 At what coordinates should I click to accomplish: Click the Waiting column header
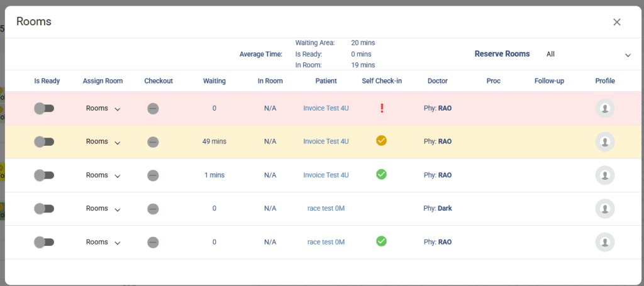pos(214,81)
